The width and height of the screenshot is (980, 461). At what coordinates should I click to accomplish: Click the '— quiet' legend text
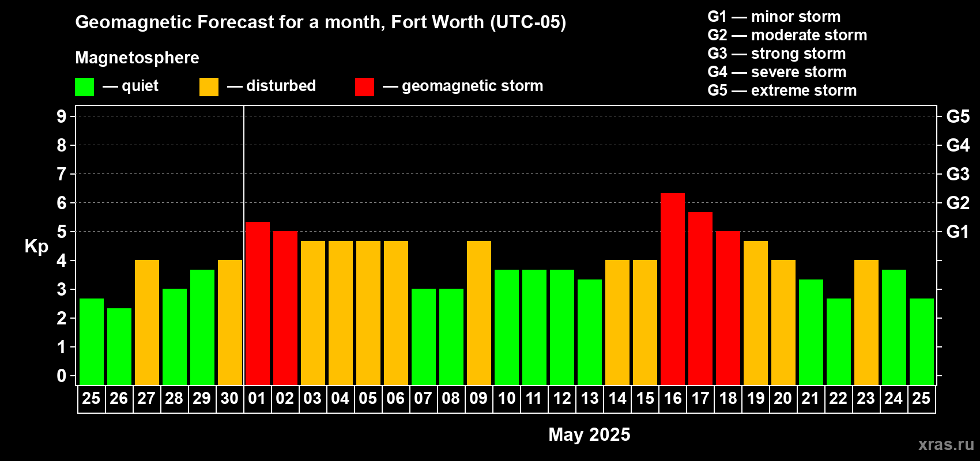(130, 86)
